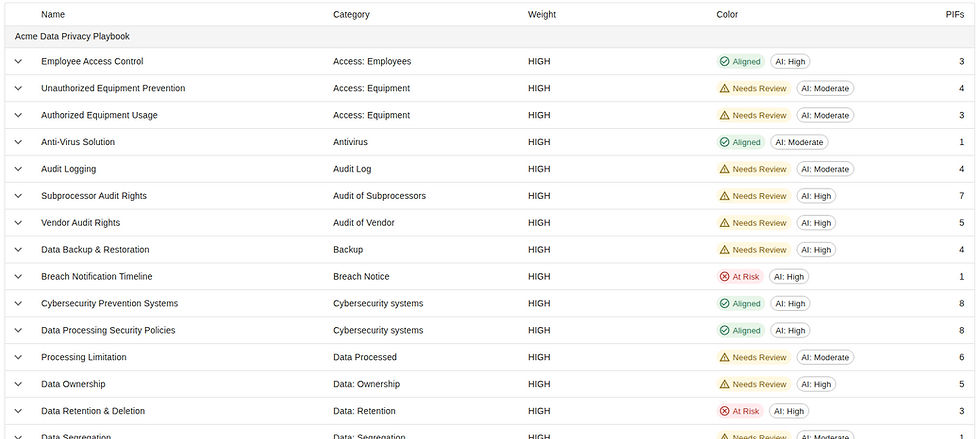Click AI: Moderate chip for Audit Logging
The width and height of the screenshot is (980, 439).
(x=825, y=169)
